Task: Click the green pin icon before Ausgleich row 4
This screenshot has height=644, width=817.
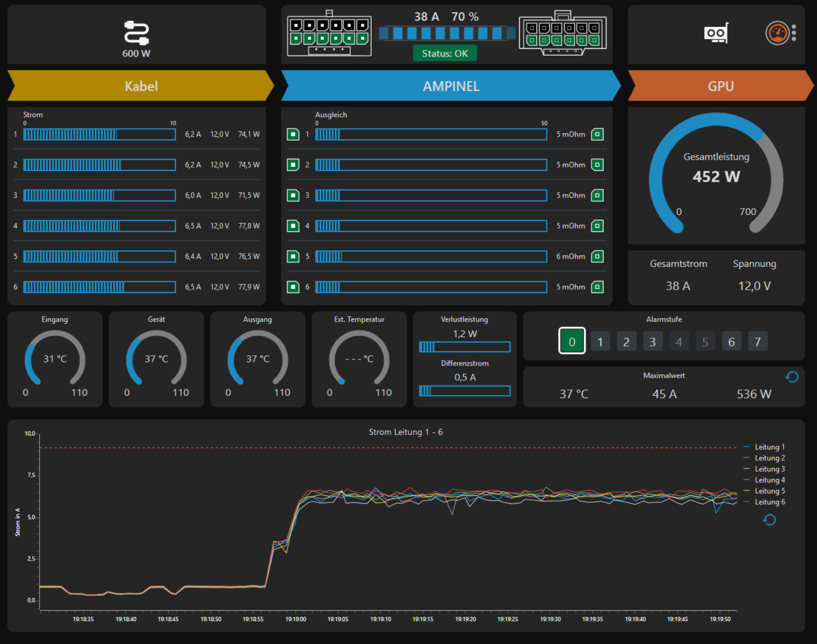Action: tap(293, 226)
